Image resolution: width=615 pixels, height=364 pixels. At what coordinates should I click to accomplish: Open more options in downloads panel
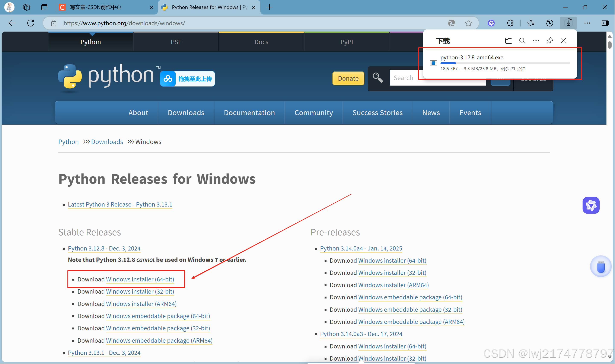[x=536, y=41]
